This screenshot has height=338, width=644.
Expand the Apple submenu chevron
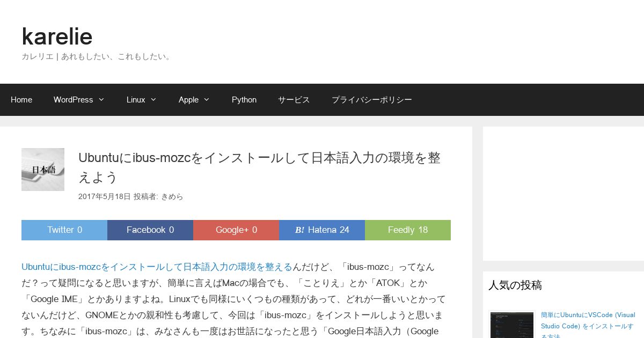coord(207,100)
